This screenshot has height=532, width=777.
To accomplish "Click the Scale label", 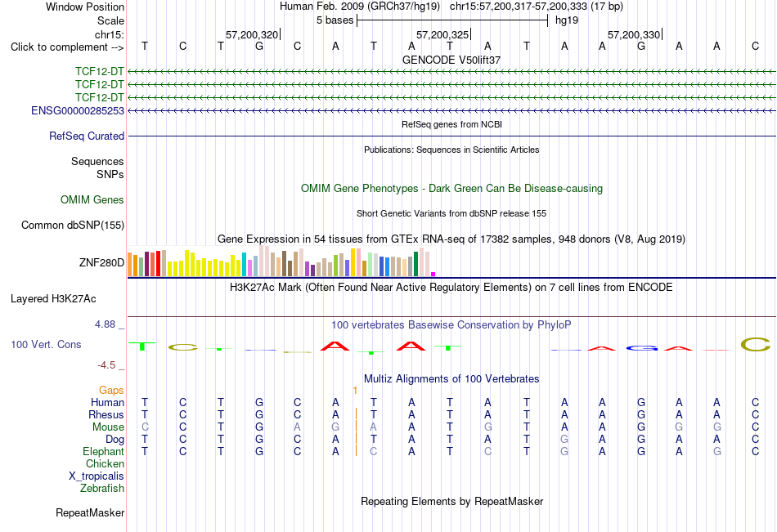I will click(111, 20).
